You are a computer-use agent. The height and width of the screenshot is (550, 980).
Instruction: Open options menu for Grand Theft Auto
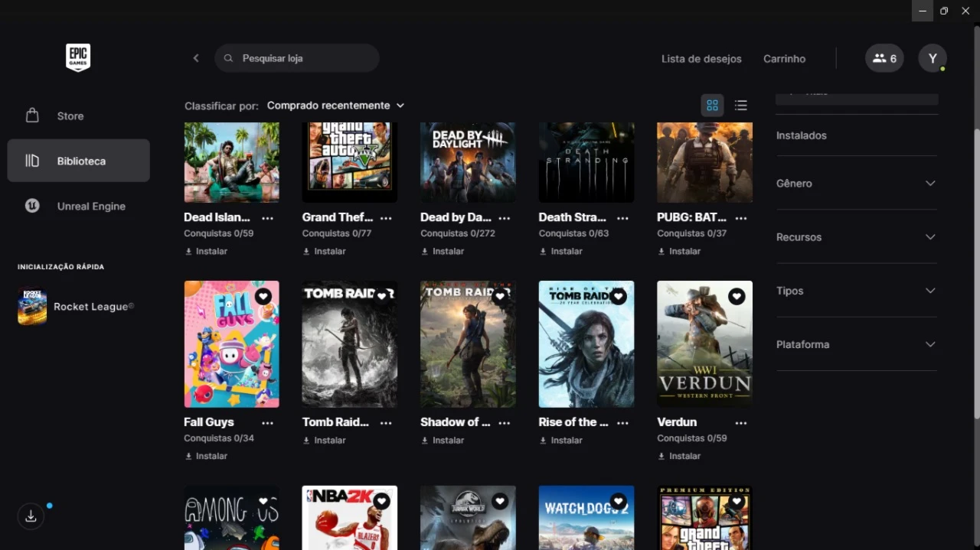pyautogui.click(x=386, y=218)
